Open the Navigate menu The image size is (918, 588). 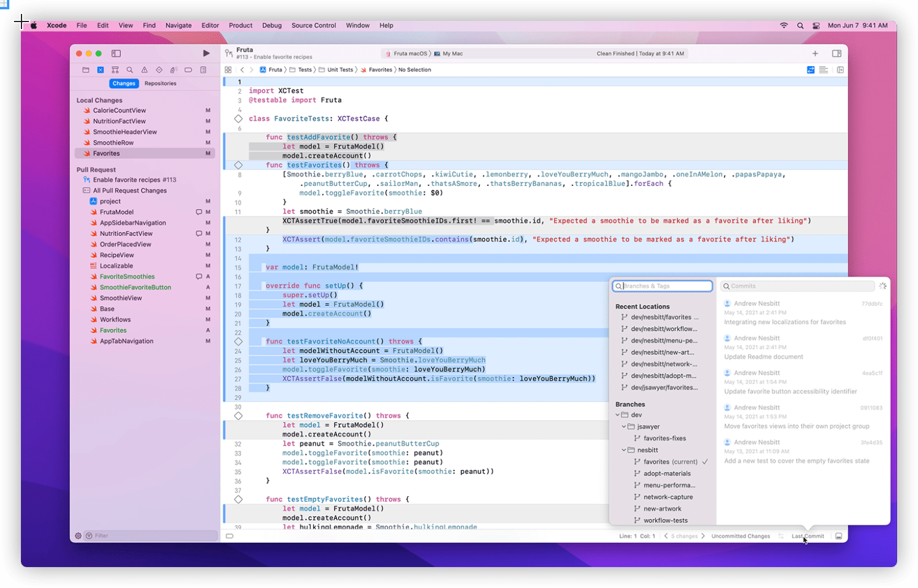click(x=178, y=26)
